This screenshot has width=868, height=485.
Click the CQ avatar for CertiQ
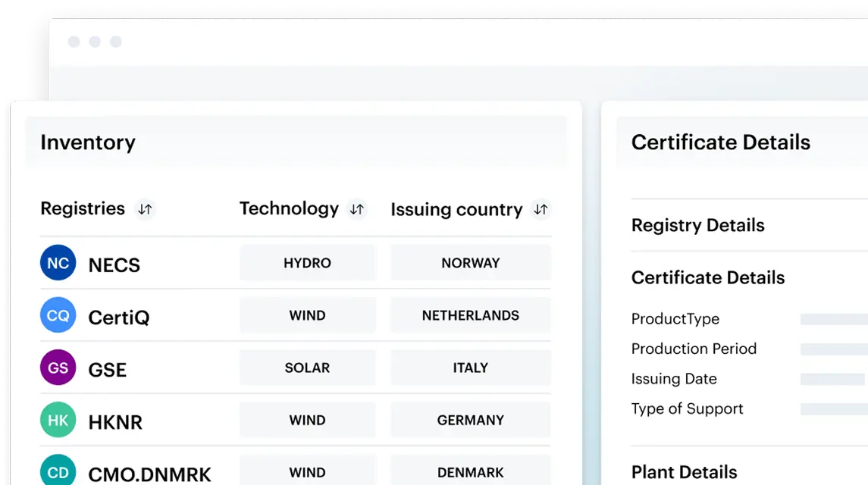pyautogui.click(x=58, y=315)
